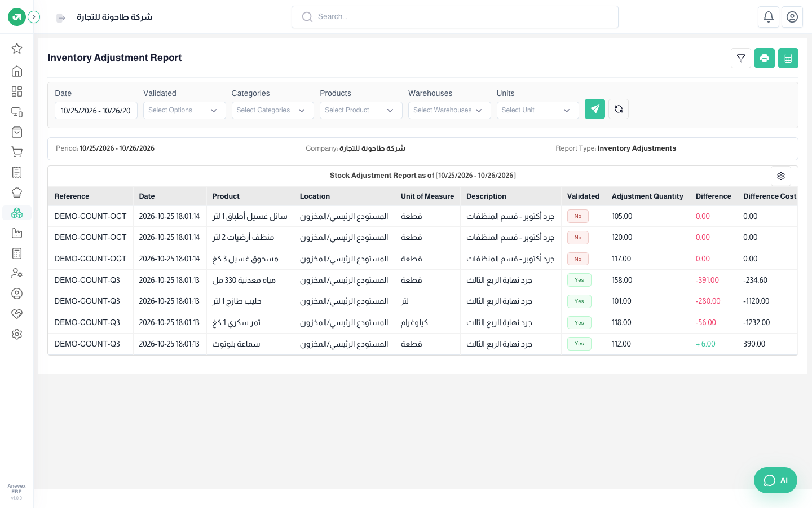This screenshot has height=508, width=812.
Task: Export report with the spreadsheet icon
Action: (x=788, y=58)
